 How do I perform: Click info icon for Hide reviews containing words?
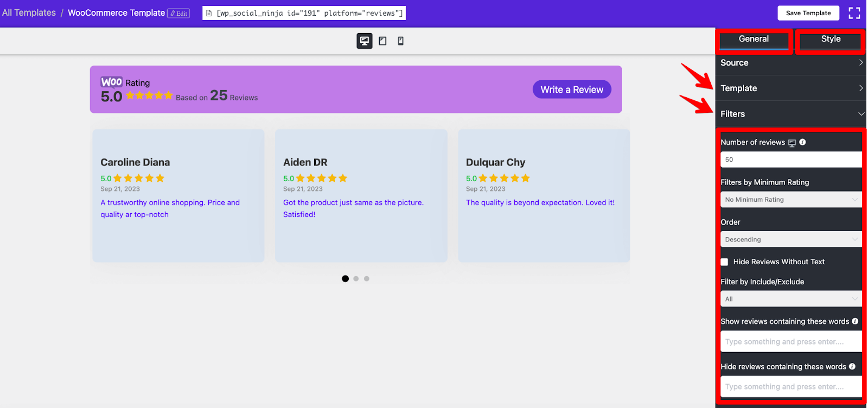pyautogui.click(x=852, y=366)
